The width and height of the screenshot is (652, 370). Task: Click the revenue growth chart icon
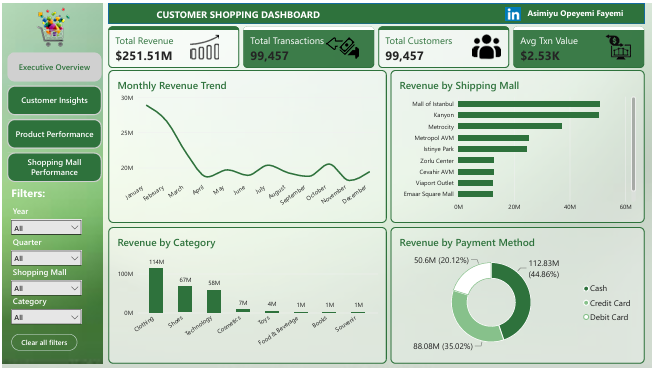click(205, 47)
